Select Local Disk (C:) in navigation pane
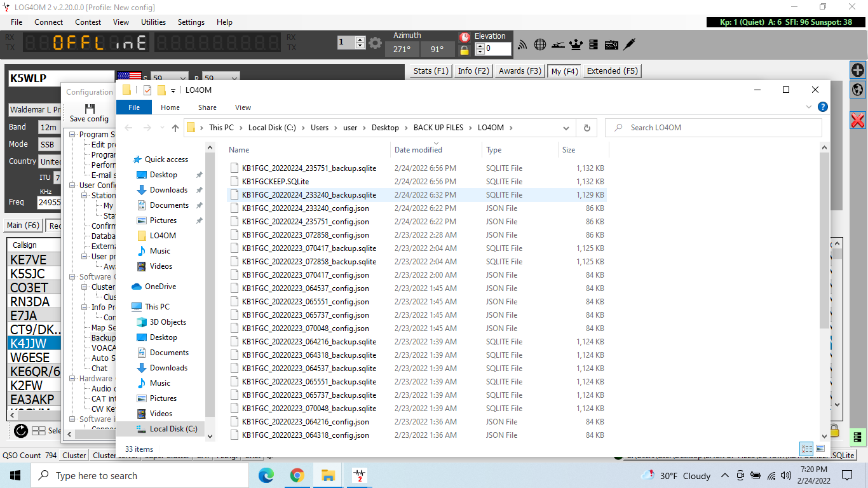868x488 pixels. click(166, 429)
